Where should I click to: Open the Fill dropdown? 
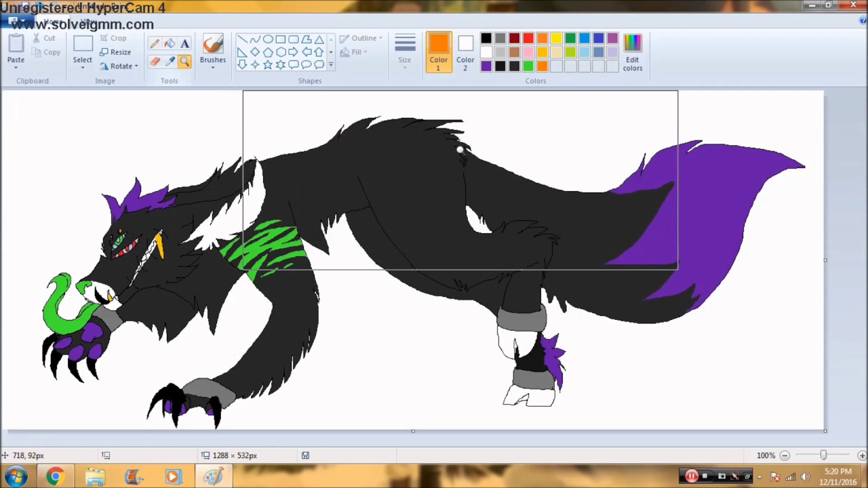[353, 52]
